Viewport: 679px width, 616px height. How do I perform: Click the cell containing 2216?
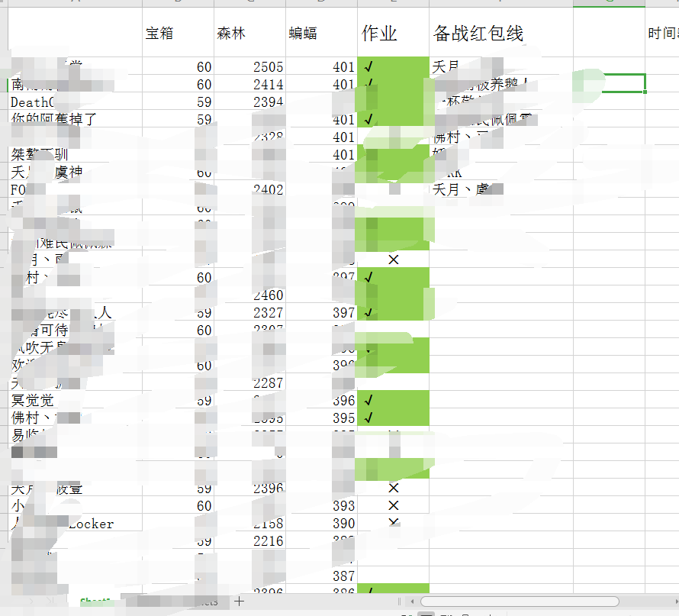[250, 540]
